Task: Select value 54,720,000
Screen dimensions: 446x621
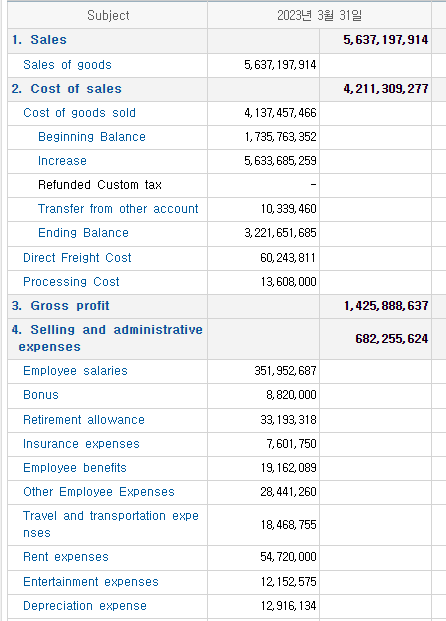Action: (288, 557)
